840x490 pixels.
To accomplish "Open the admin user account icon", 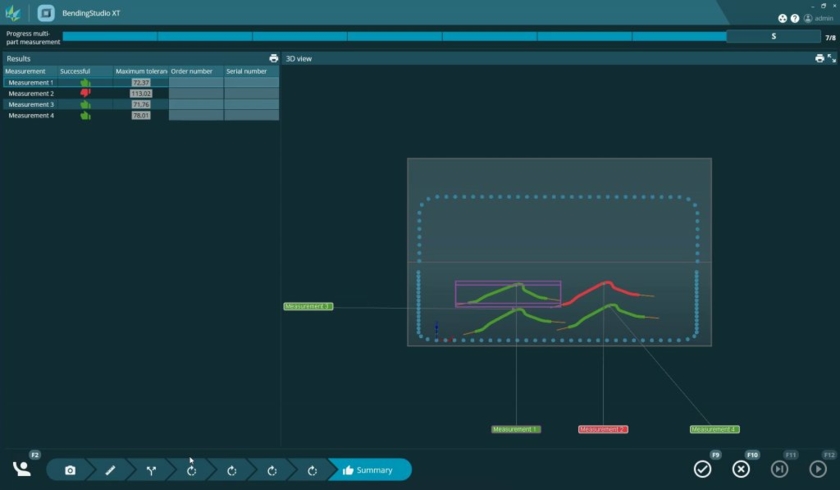I will point(808,18).
